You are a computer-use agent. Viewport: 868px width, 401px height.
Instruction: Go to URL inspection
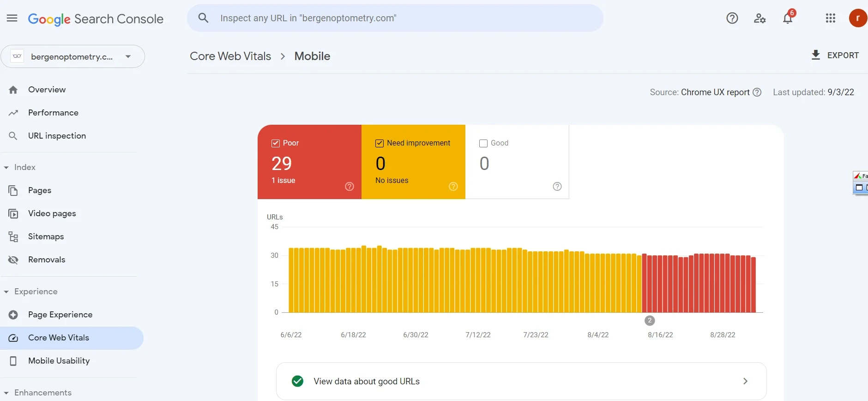point(57,136)
